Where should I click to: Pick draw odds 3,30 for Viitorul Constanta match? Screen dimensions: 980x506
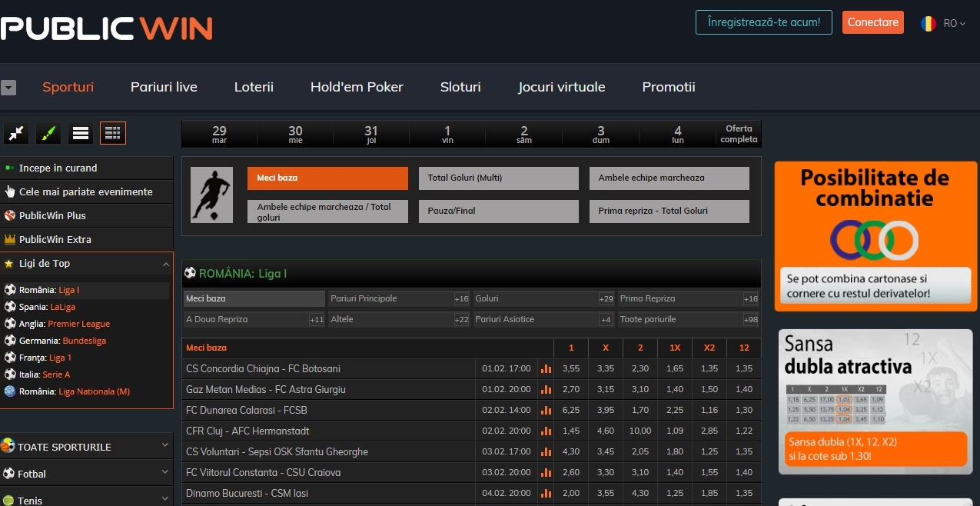pos(606,473)
